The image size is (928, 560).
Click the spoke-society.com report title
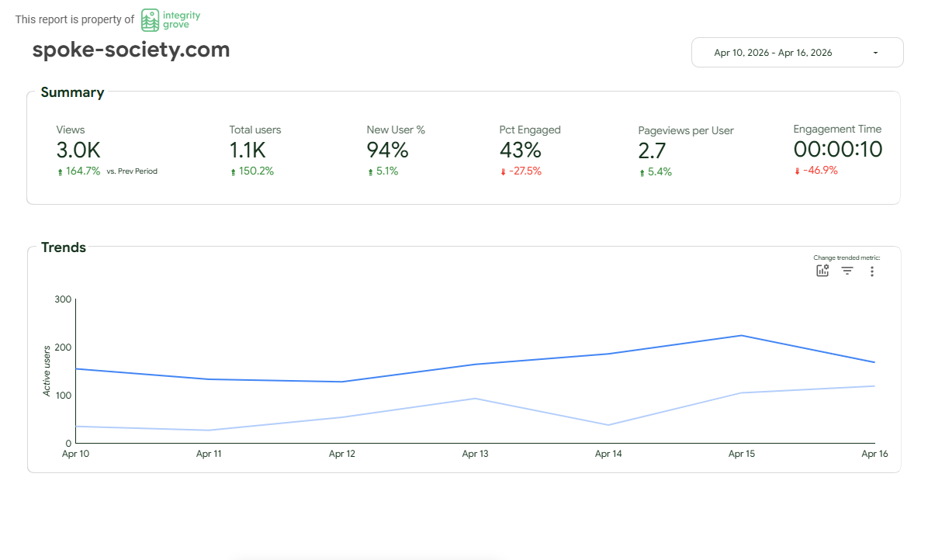click(x=131, y=50)
